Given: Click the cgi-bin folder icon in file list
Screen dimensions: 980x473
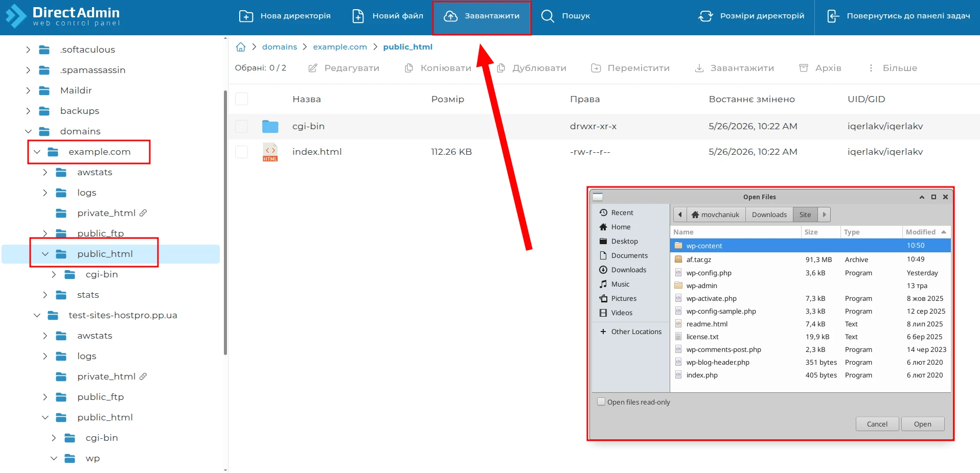Looking at the screenshot, I should (x=270, y=126).
